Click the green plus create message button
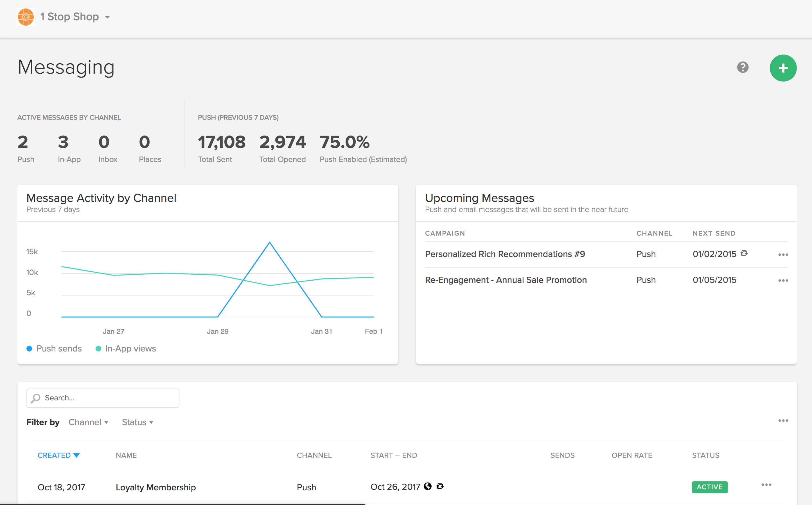 [783, 68]
